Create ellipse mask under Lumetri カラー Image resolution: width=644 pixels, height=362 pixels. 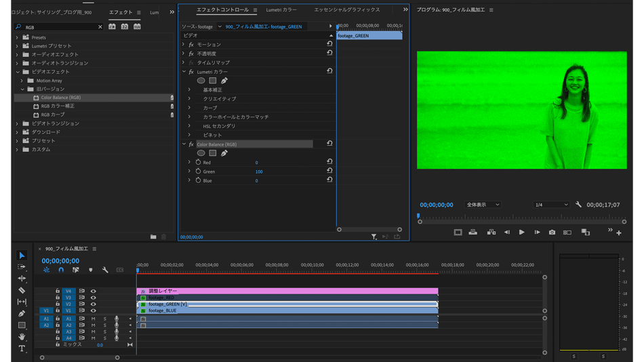(201, 81)
